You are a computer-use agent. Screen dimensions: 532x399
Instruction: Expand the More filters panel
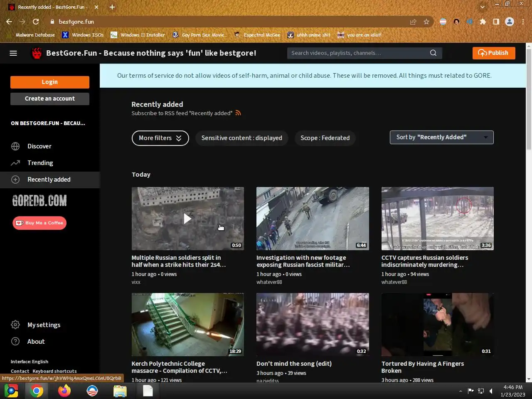pyautogui.click(x=160, y=138)
